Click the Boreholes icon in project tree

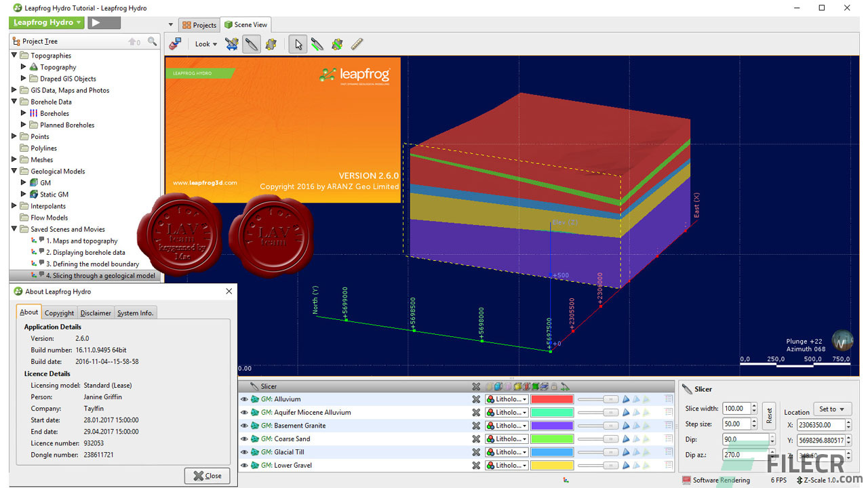(x=34, y=113)
